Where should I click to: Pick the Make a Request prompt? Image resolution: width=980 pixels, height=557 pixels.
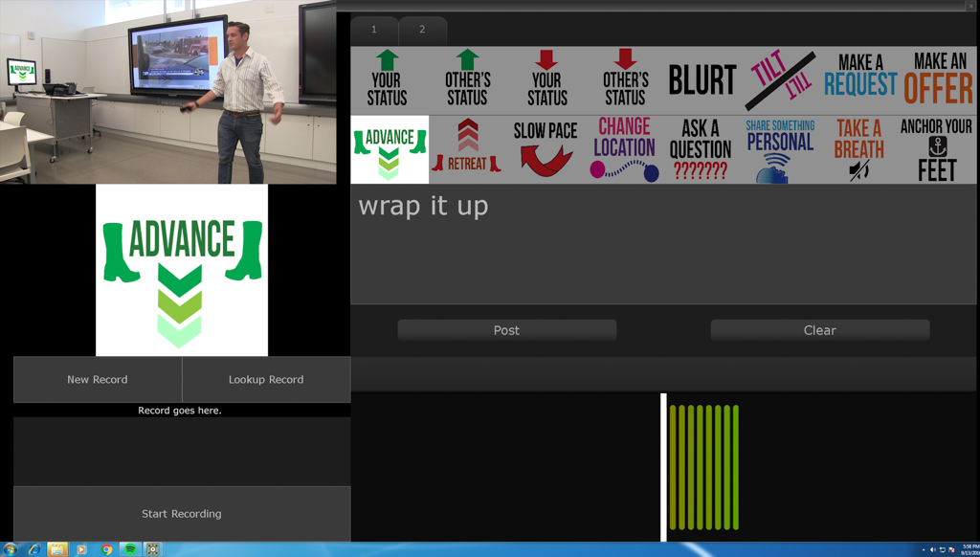pos(859,78)
